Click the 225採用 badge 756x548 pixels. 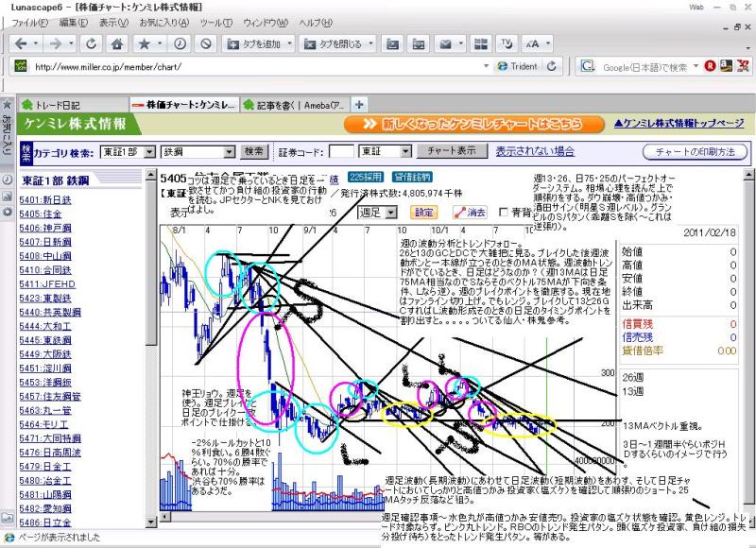(366, 177)
